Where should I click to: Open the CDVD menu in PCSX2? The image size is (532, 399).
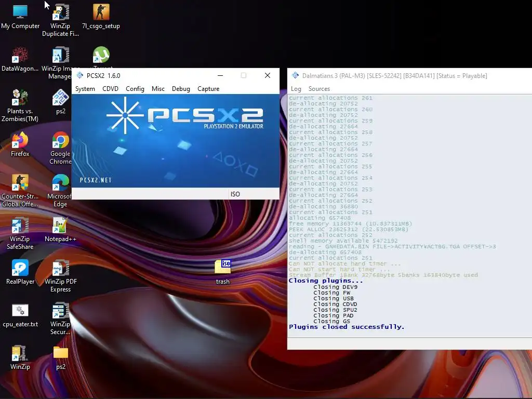[110, 89]
